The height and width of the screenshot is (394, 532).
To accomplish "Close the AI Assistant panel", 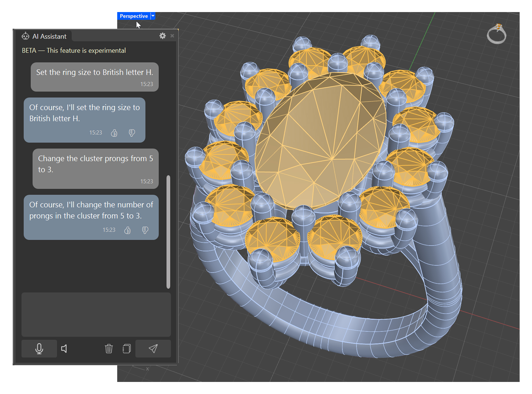I will point(172,36).
